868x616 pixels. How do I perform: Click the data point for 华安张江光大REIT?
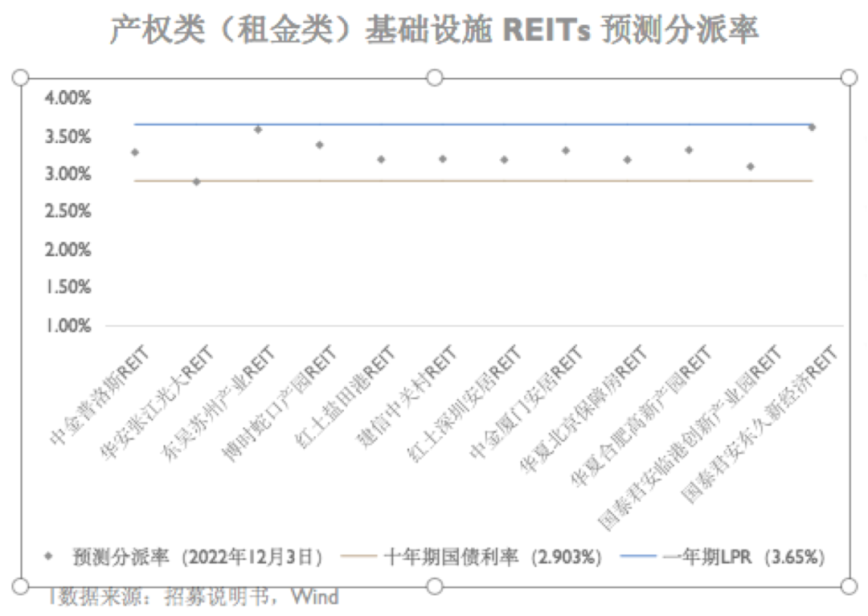pos(197,182)
